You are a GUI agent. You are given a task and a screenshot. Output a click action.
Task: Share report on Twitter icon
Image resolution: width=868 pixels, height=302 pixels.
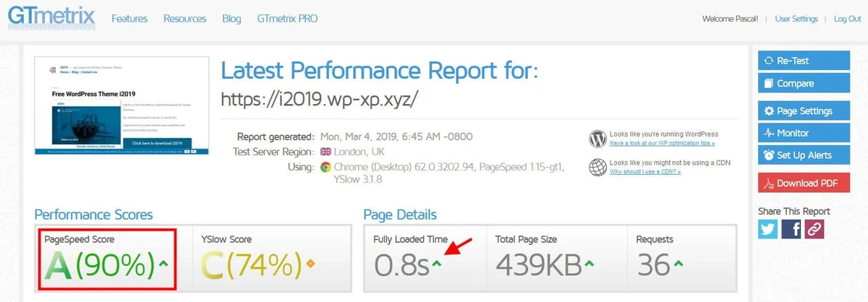pos(768,229)
